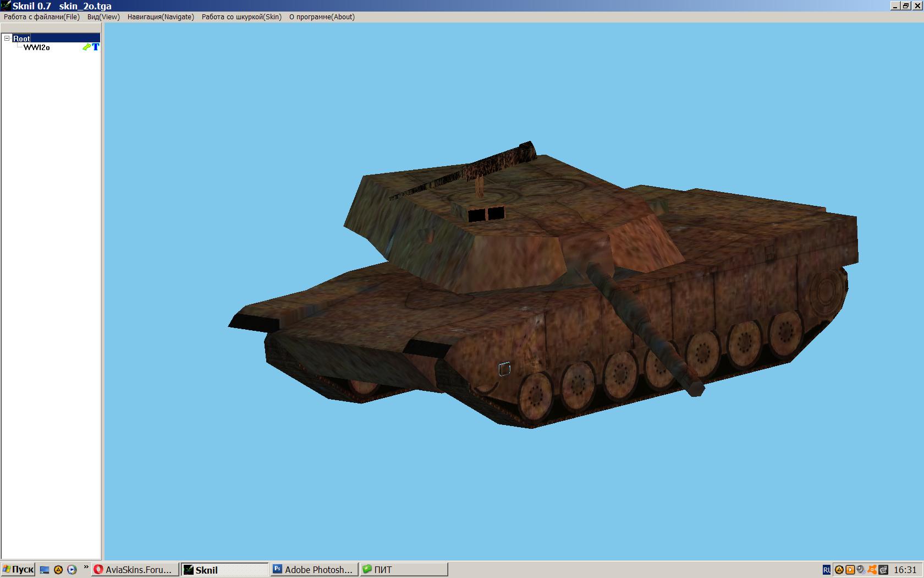Click the green arrow icon beside WWI2o
This screenshot has height=578, width=924.
[86, 47]
